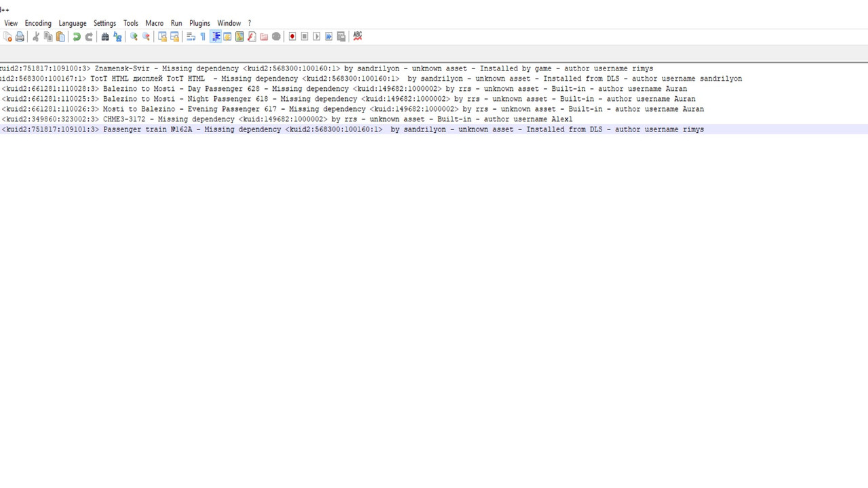The height and width of the screenshot is (488, 868).
Task: Click the Zoom Out magnifier icon
Action: coord(146,37)
